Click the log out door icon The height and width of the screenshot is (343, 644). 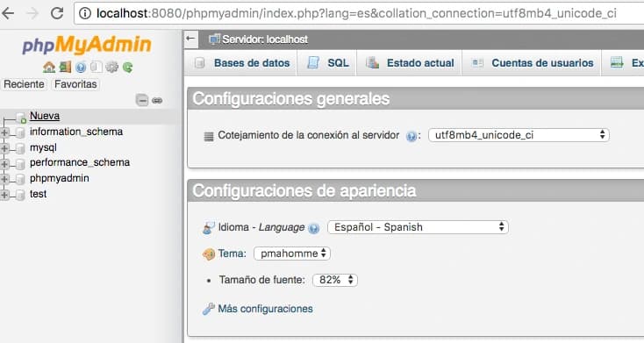click(65, 67)
